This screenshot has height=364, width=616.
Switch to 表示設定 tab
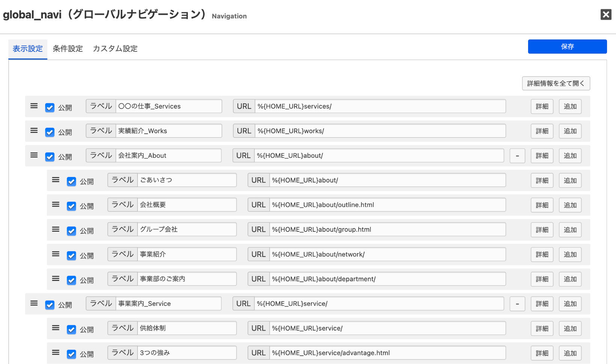pyautogui.click(x=28, y=49)
